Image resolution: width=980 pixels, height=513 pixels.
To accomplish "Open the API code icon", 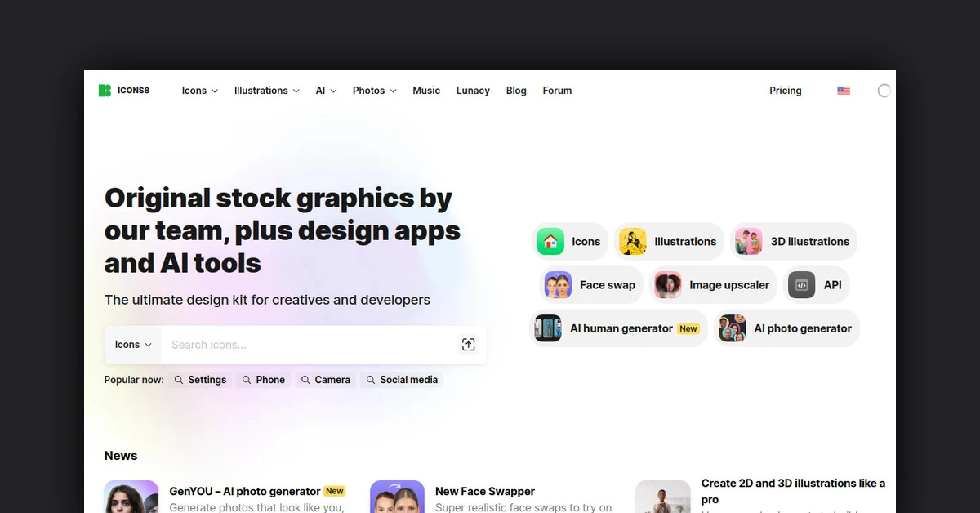I will click(x=801, y=285).
